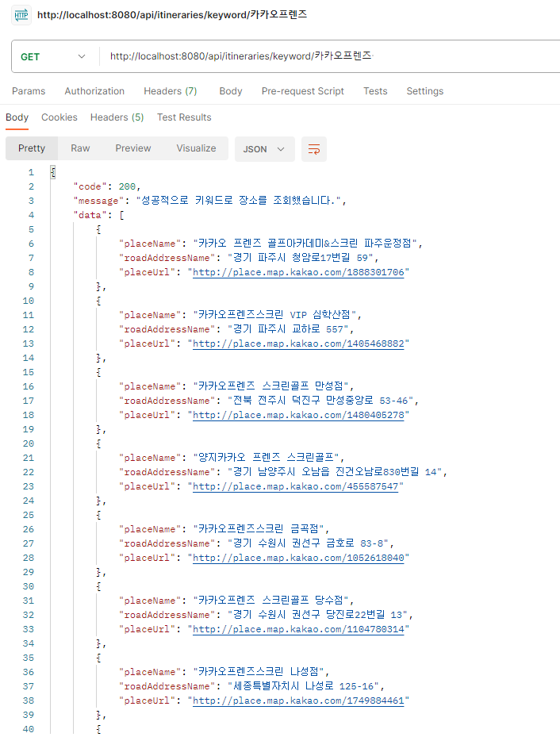
Task: Open the Tests tab
Action: coord(375,91)
